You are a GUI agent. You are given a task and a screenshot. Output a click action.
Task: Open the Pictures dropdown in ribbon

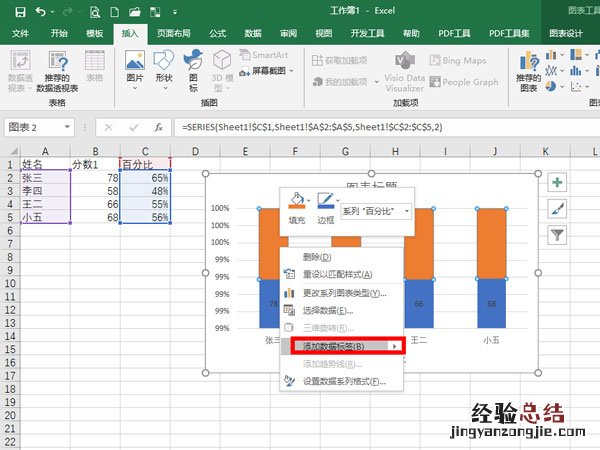[x=134, y=70]
